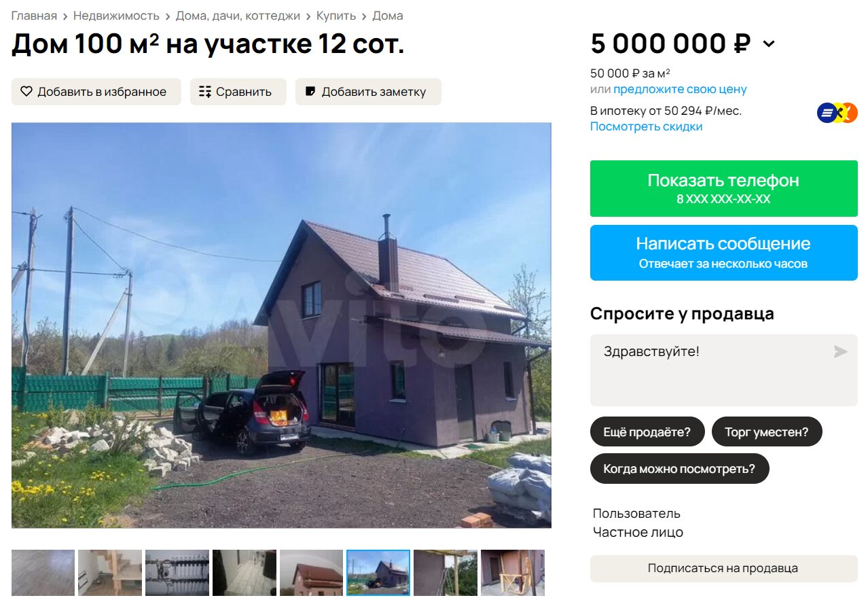Expand the price dropdown chevron
The height and width of the screenshot is (600, 868).
[768, 44]
